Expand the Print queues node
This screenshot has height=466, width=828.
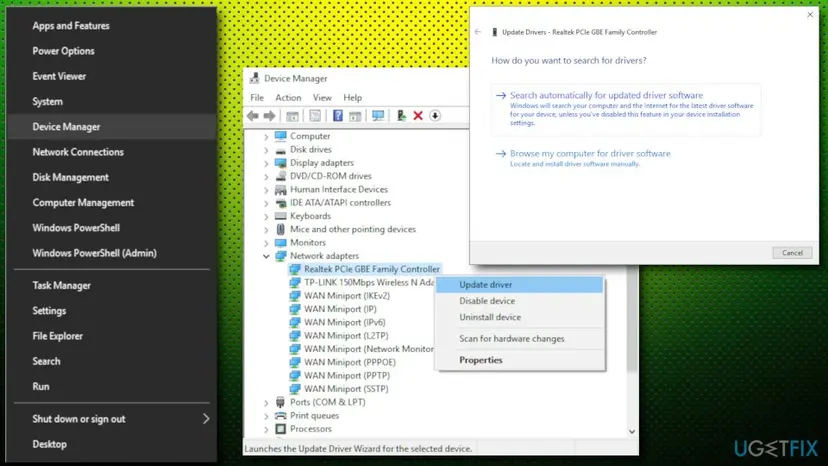(x=266, y=416)
